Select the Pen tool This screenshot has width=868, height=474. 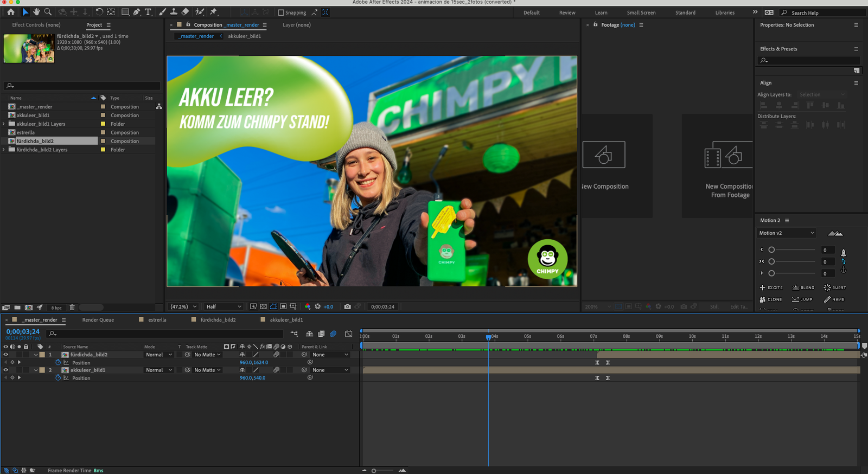point(137,12)
